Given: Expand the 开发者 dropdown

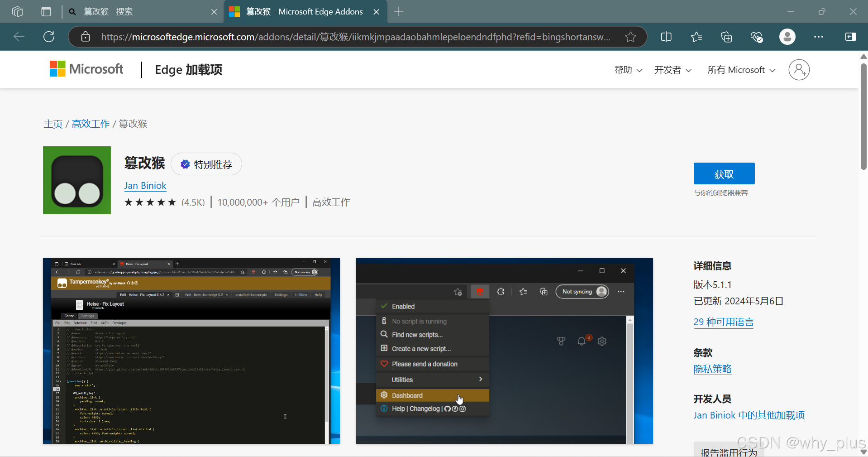Looking at the screenshot, I should [673, 70].
